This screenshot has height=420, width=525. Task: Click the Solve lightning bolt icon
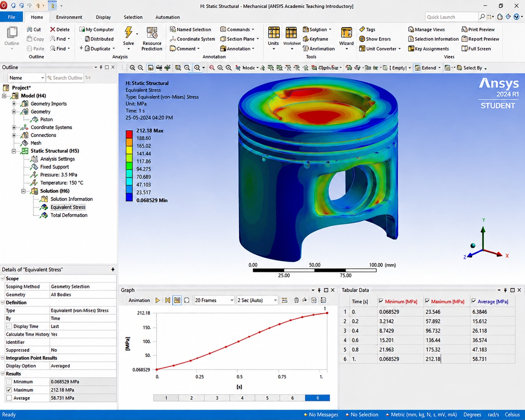pyautogui.click(x=128, y=33)
